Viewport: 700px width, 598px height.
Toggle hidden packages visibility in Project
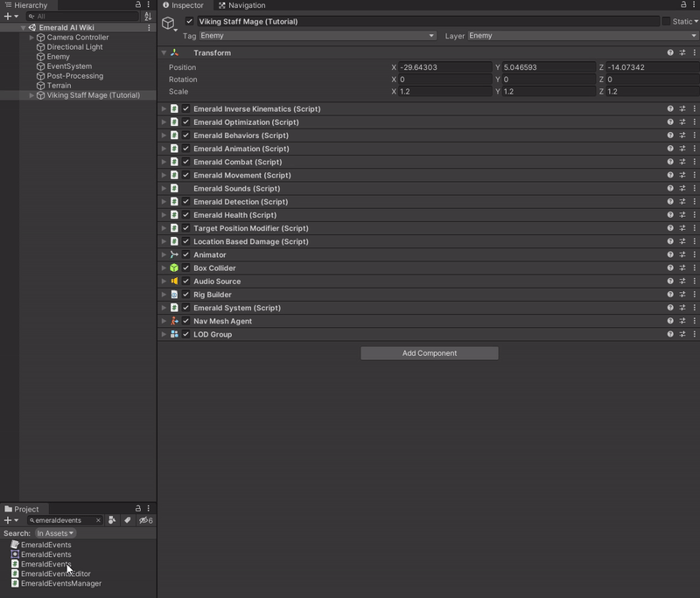(x=146, y=520)
